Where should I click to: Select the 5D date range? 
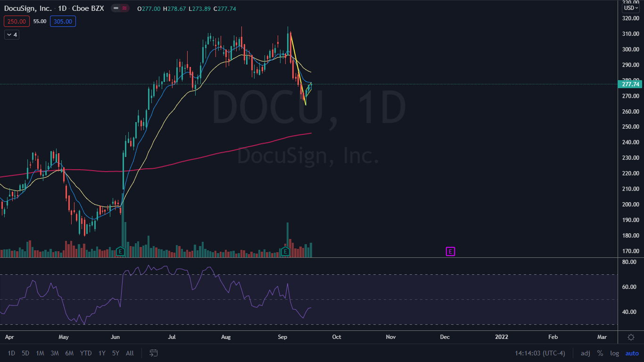[x=25, y=353]
